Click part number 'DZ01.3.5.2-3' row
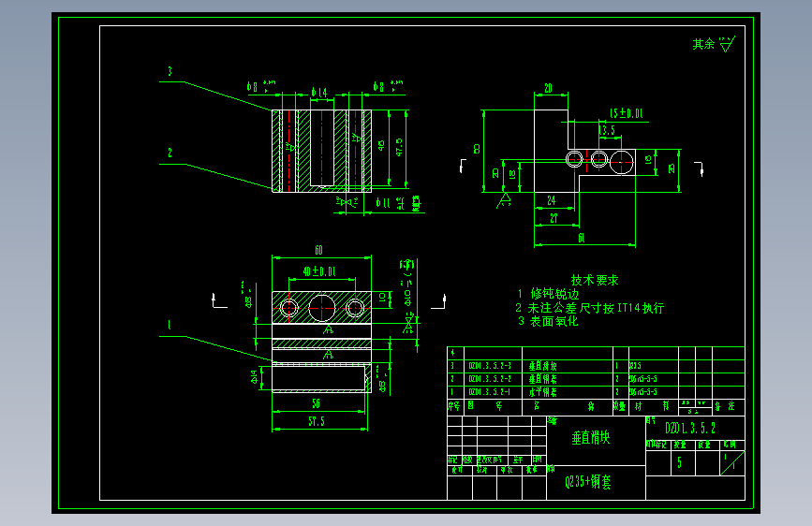Viewport: 812px width, 526px height. [490, 366]
